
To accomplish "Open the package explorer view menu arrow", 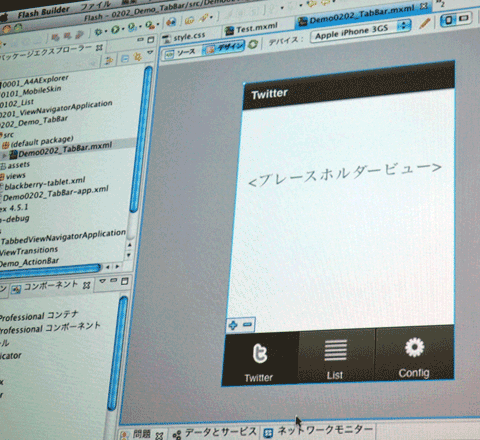I will tap(150, 52).
